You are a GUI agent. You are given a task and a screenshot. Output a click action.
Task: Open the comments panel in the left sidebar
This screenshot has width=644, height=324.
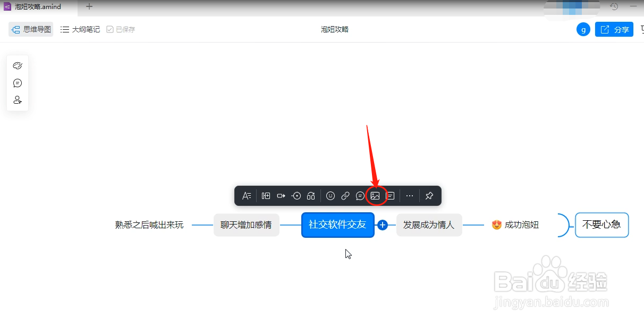[x=18, y=83]
